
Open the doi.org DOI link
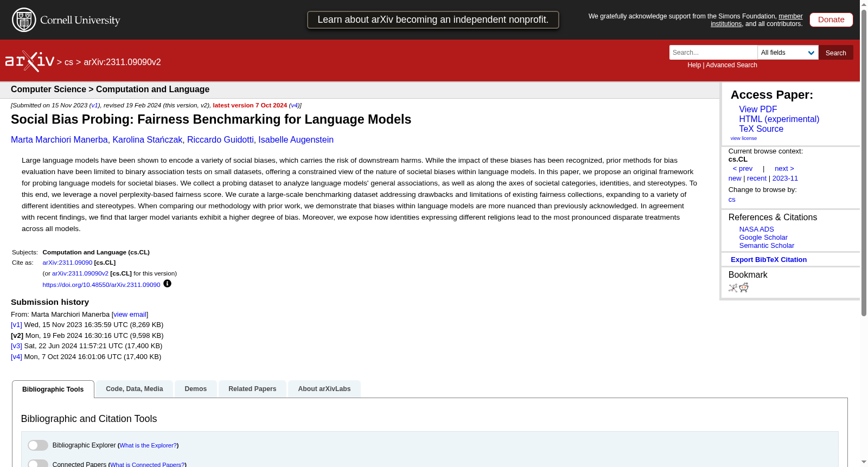tap(101, 285)
